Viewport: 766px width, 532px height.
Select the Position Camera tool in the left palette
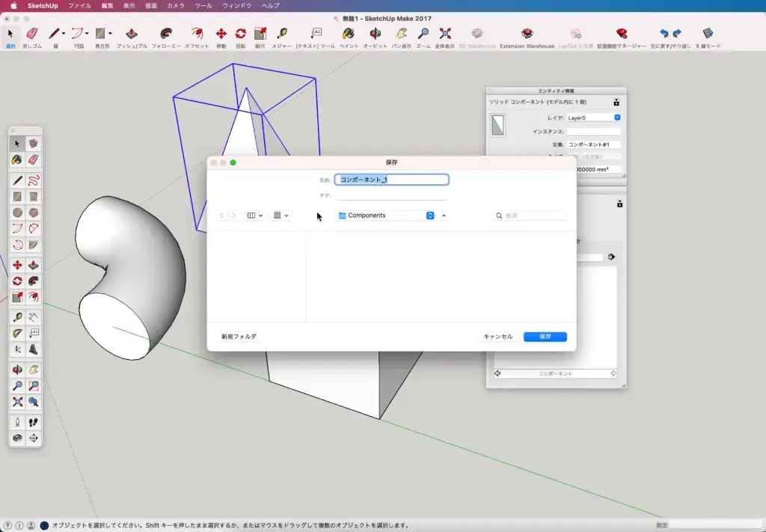point(17,422)
